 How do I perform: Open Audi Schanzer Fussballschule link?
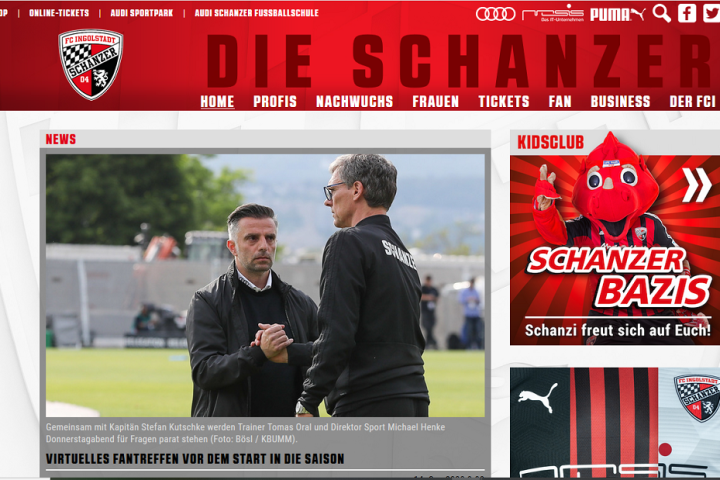pos(257,13)
